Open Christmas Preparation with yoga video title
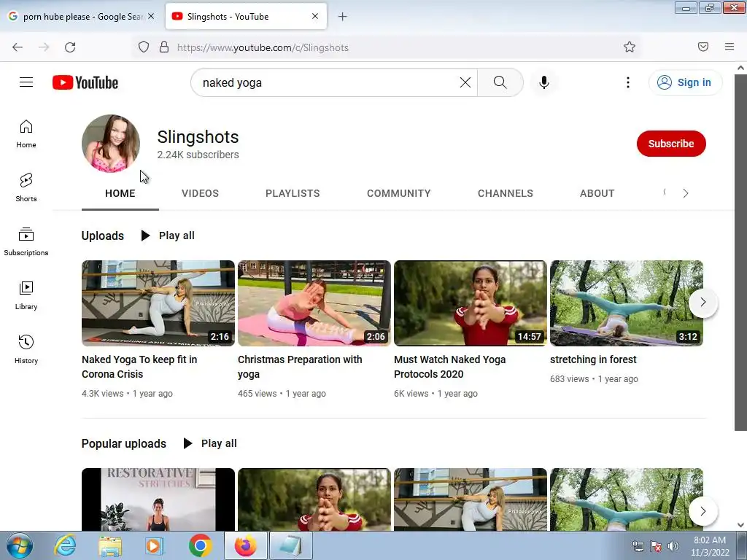Screen dimensions: 747x560 300,367
